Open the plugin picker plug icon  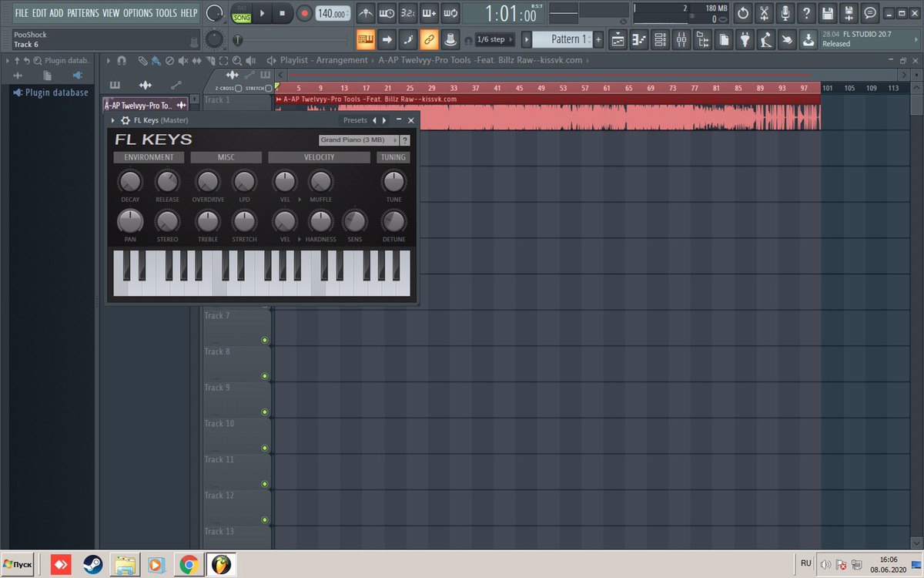tap(745, 39)
